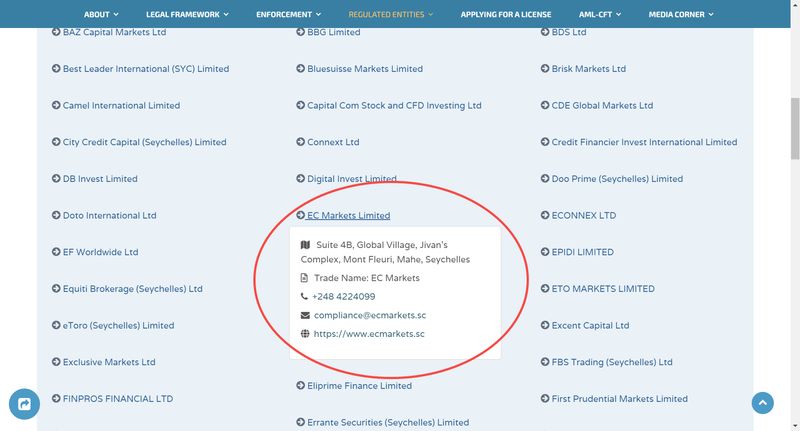The width and height of the screenshot is (800, 431).
Task: Click the map icon next to the address
Action: pyautogui.click(x=305, y=245)
